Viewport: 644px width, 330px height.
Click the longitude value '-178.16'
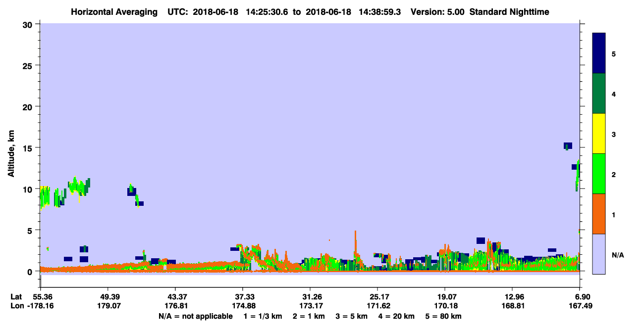40,306
